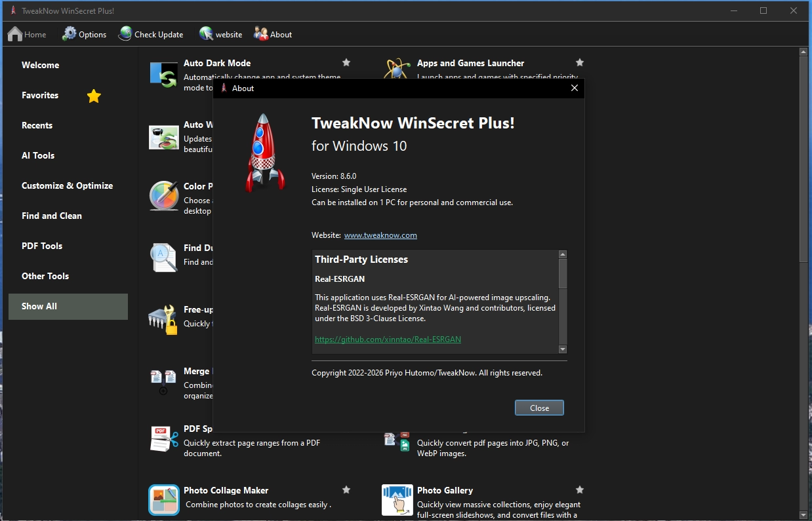This screenshot has width=812, height=521.
Task: Favorite Auto Dark Mode with its star
Action: coord(346,62)
